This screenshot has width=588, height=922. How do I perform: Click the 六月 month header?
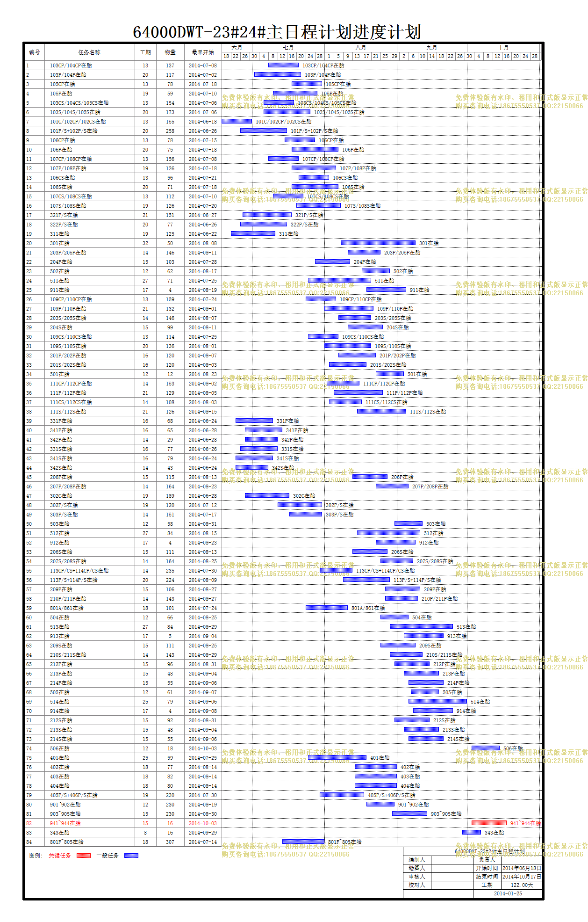[x=237, y=48]
